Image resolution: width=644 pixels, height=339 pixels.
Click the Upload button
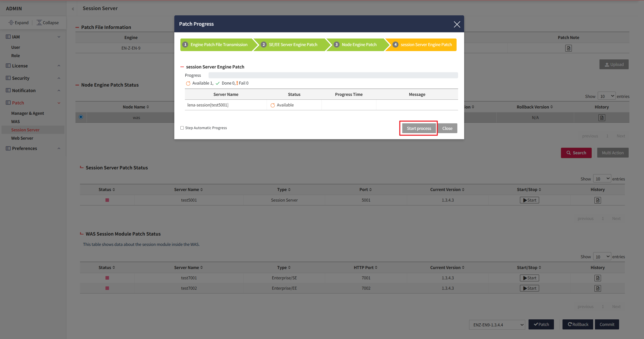click(614, 64)
